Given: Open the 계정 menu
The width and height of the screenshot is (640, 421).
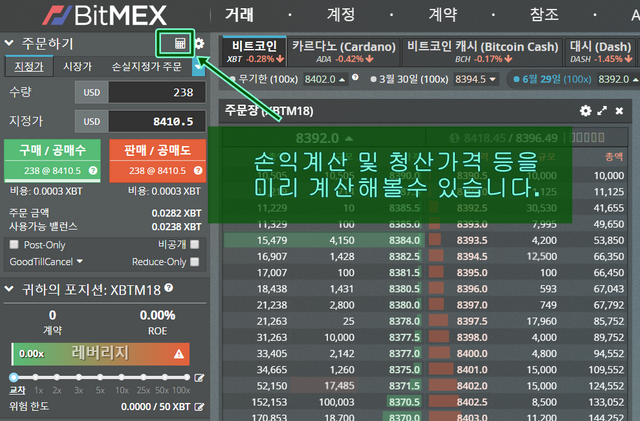Looking at the screenshot, I should click(341, 15).
